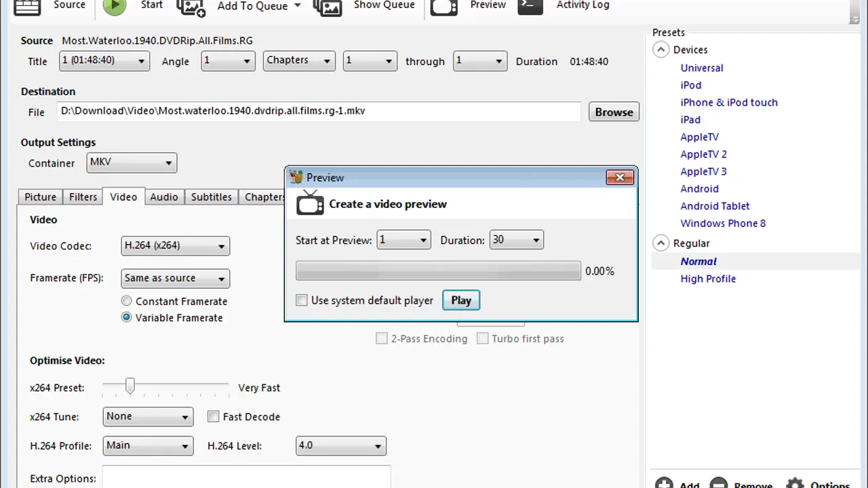
Task: Click the Add preset plus icon
Action: 664,483
